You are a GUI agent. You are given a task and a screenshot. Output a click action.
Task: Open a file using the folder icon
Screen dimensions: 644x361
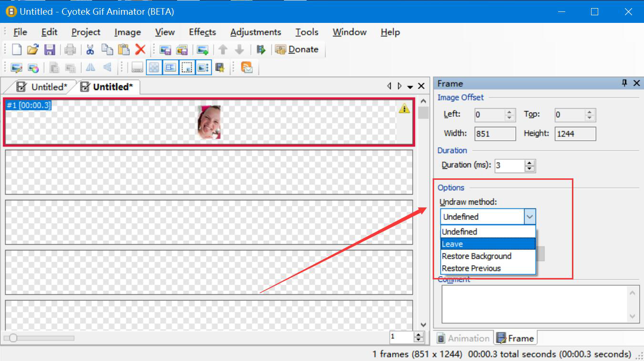click(32, 50)
